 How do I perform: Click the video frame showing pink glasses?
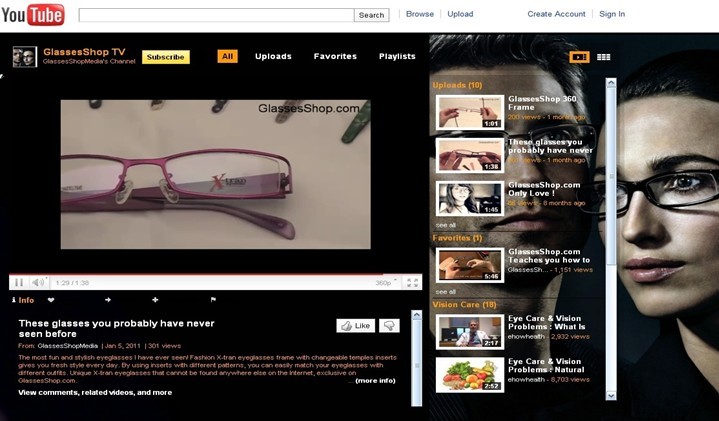216,175
